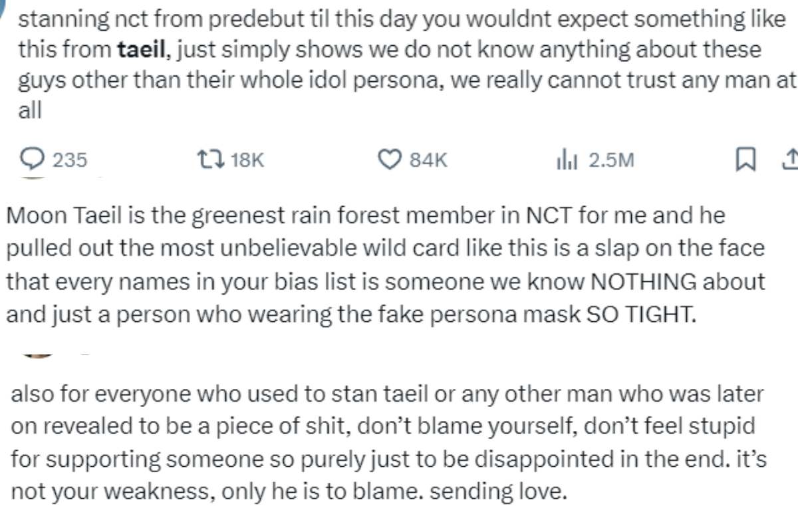Click the bold "taeil" keyword
This screenshot has width=798, height=532.
(x=138, y=49)
